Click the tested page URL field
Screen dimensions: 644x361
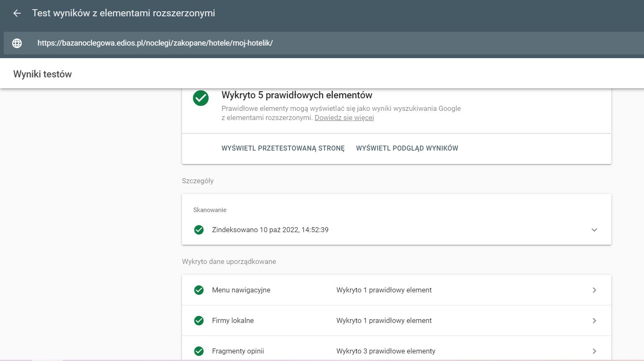pos(155,43)
